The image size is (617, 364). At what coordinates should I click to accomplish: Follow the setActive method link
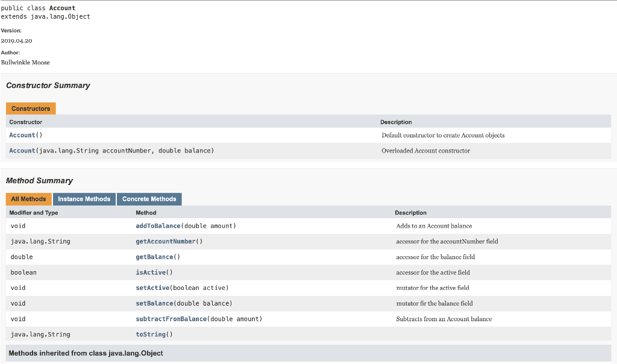click(x=151, y=287)
